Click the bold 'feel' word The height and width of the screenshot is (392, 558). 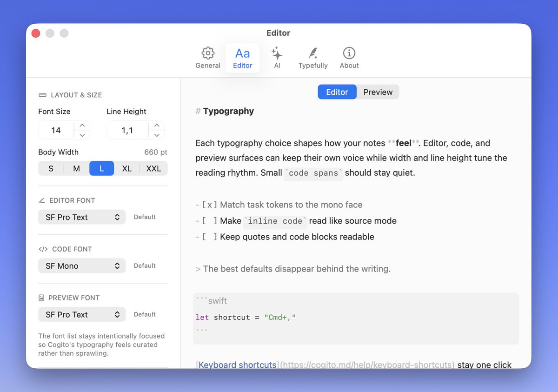(404, 143)
